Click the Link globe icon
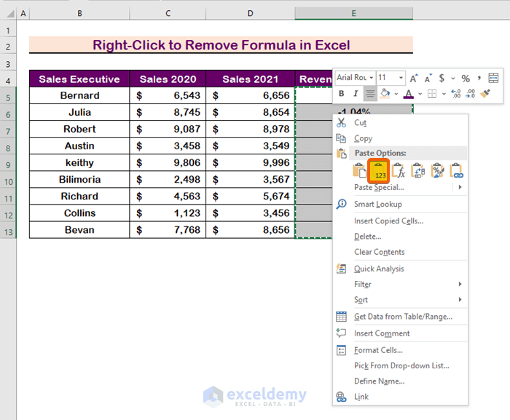The width and height of the screenshot is (510, 420). tap(341, 397)
